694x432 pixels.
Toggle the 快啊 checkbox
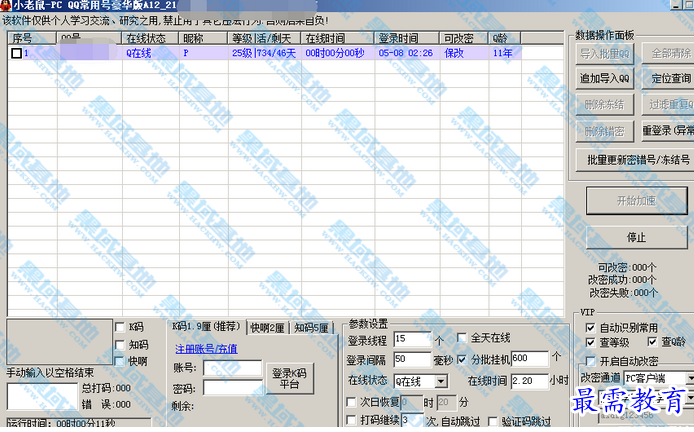tap(120, 362)
